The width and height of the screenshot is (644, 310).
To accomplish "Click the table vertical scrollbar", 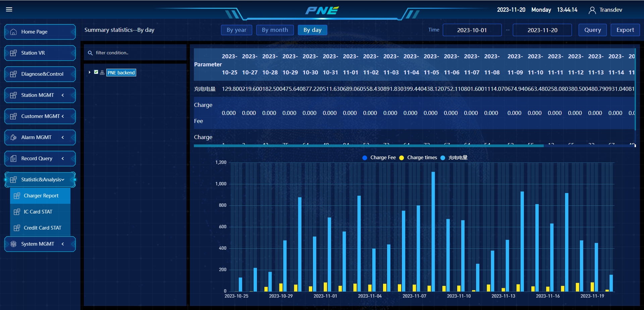I will pos(635,89).
